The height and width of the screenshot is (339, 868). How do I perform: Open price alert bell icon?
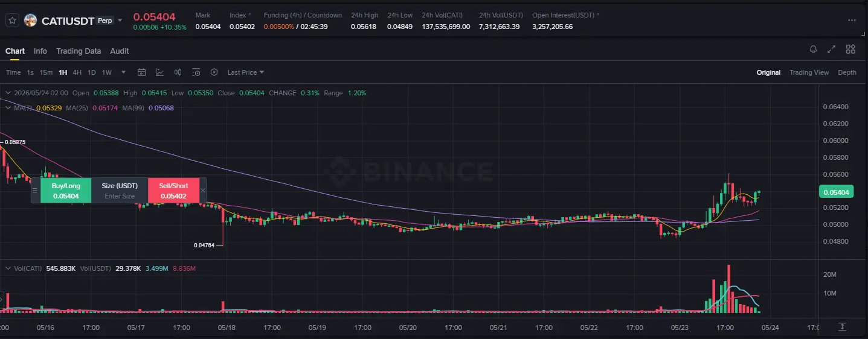point(813,49)
